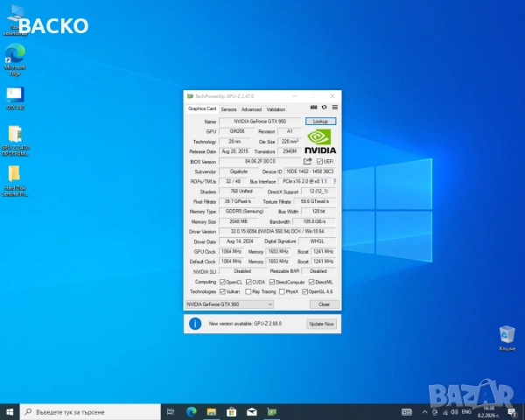
Task: Switch to the Sensors tab
Action: click(228, 109)
